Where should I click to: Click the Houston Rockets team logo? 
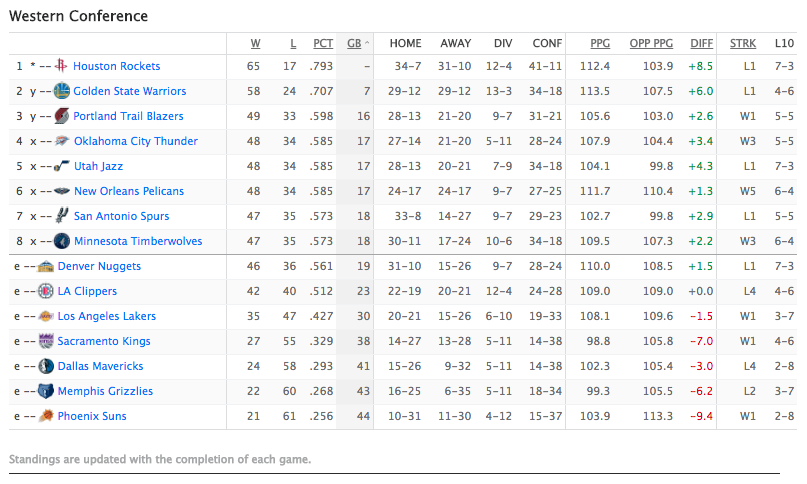pyautogui.click(x=62, y=66)
